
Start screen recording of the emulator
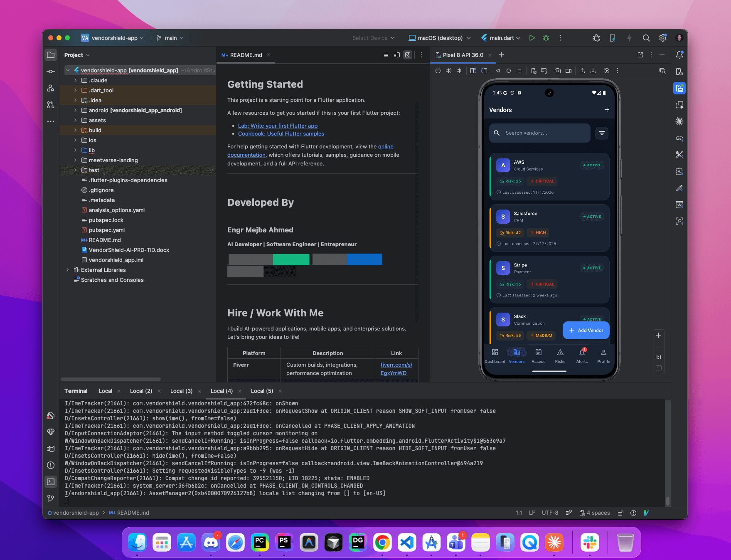click(x=569, y=71)
